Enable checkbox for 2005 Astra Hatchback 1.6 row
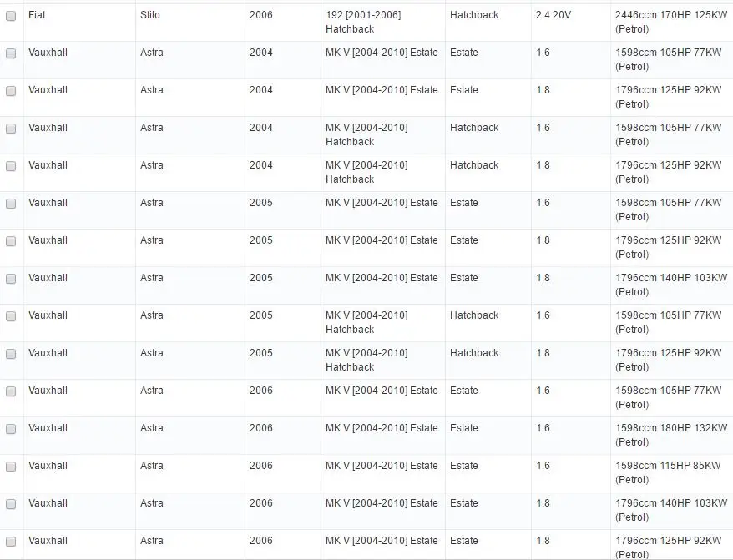Screen dimensions: 733x560 pos(11,316)
